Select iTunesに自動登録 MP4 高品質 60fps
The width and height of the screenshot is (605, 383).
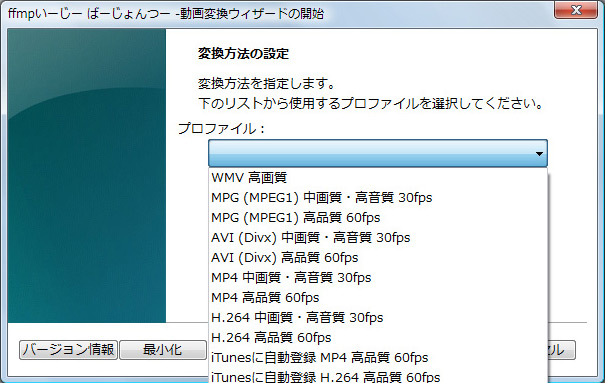coord(378,358)
